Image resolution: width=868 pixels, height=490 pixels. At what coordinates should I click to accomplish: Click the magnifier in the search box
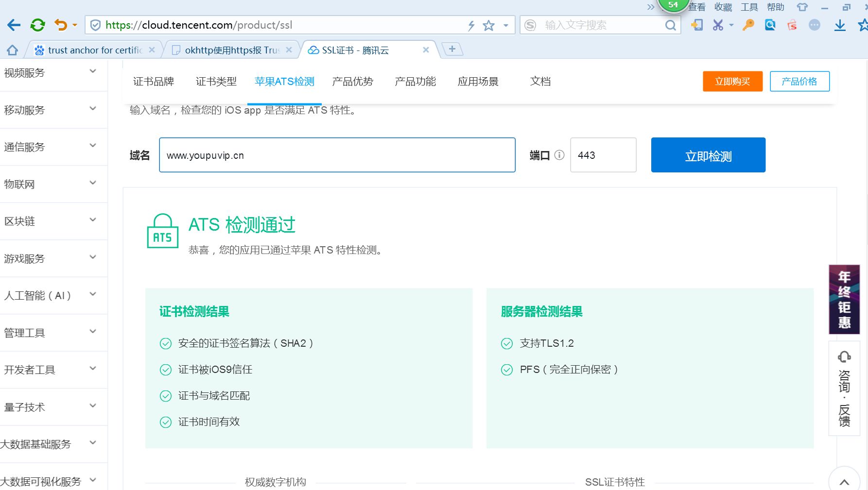(671, 25)
